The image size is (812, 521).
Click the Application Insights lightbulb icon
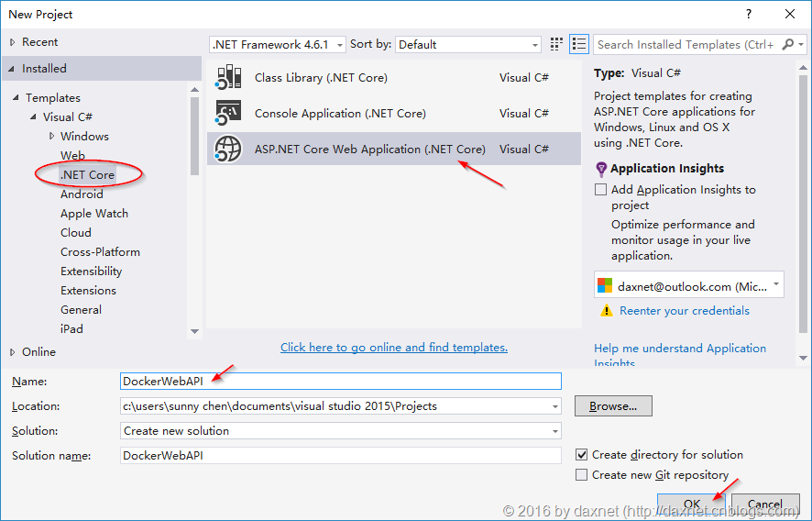click(600, 169)
